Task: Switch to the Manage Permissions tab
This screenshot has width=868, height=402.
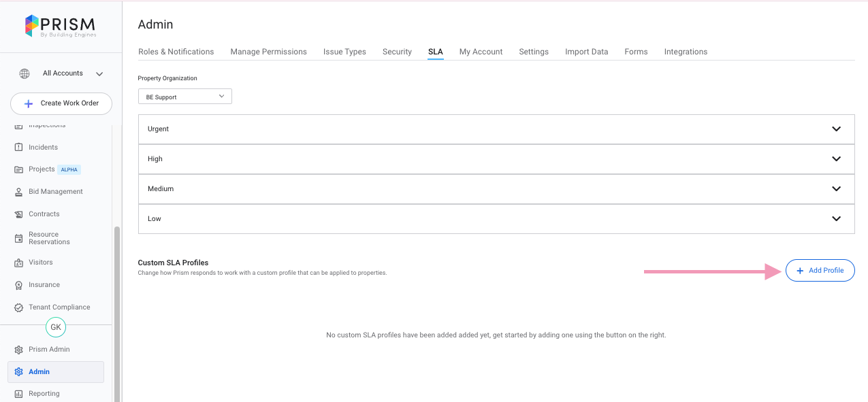Action: 268,52
